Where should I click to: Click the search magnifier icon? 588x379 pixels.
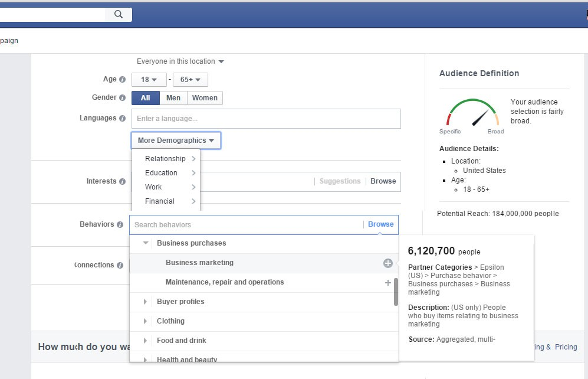click(x=119, y=14)
